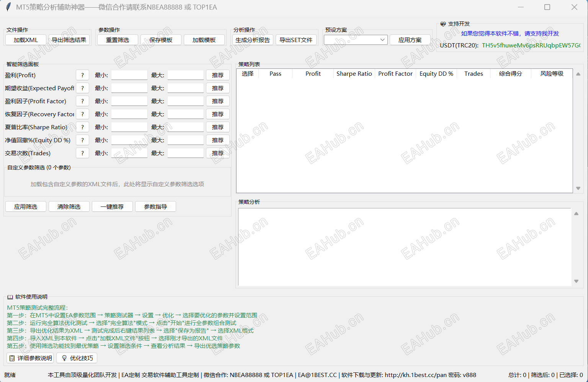Open 详细参数说明 detailed parameter notes
Viewport: 588px width, 382px height.
tap(30, 358)
